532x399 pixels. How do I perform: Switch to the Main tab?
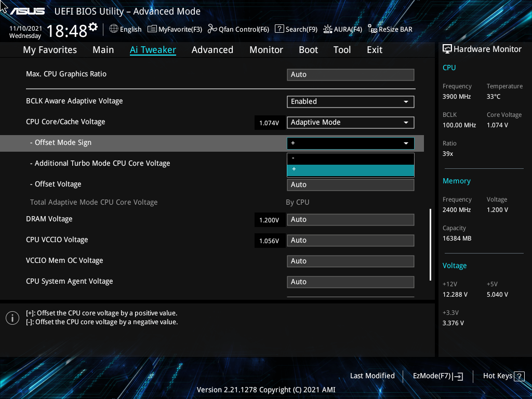point(103,50)
